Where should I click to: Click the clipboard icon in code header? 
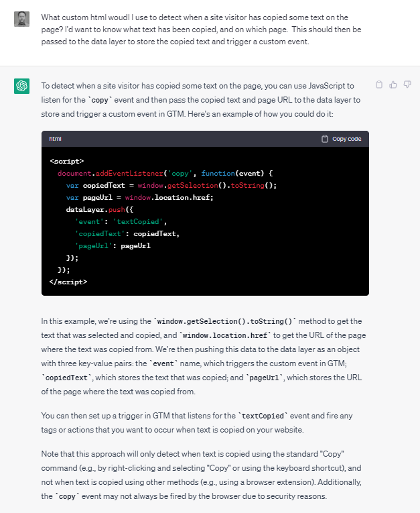[x=326, y=139]
